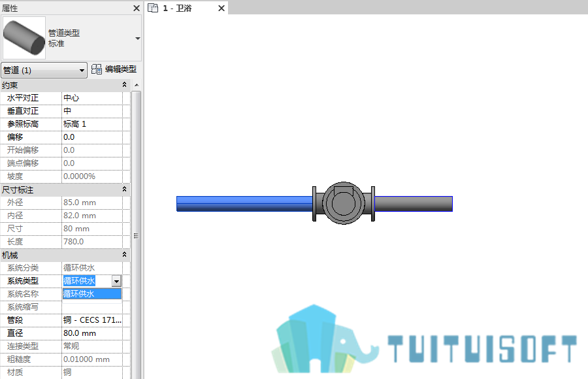Click the pipe type preview thumbnail
This screenshot has height=379, width=588.
coord(24,38)
